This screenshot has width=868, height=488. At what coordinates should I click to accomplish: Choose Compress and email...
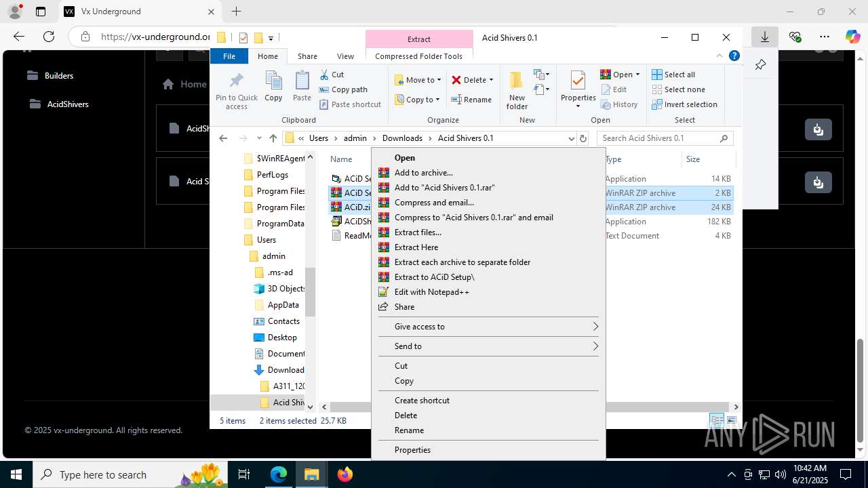(x=487, y=203)
